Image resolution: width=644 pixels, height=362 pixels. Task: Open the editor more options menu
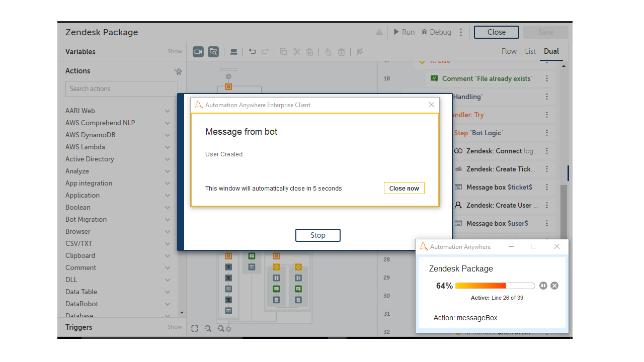[x=461, y=32]
